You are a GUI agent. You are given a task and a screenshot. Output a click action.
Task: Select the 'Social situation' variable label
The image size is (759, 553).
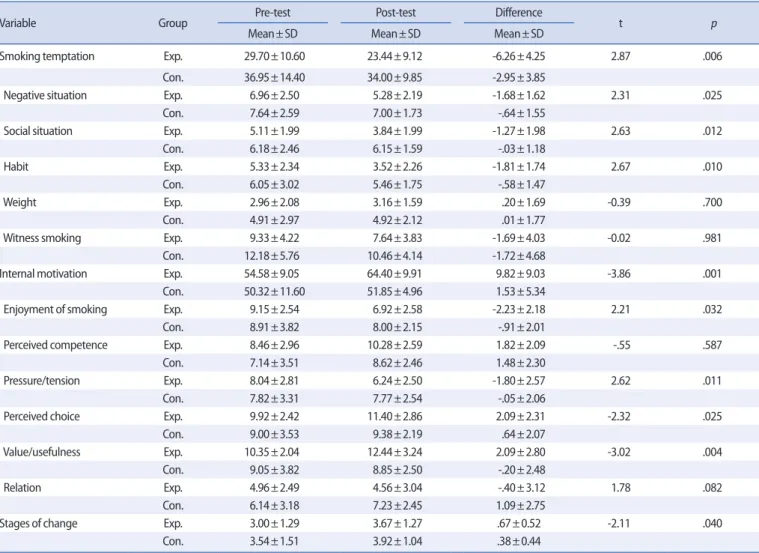[38, 131]
